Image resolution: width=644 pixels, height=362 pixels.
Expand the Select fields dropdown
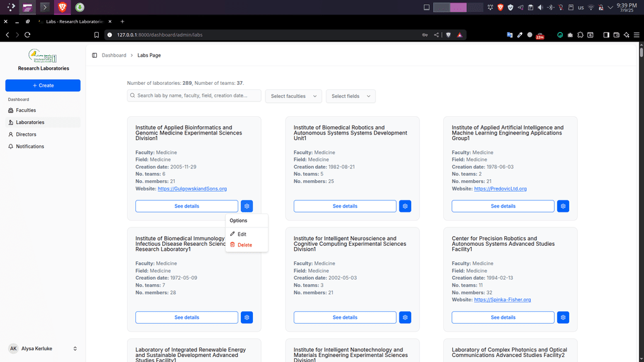click(350, 96)
